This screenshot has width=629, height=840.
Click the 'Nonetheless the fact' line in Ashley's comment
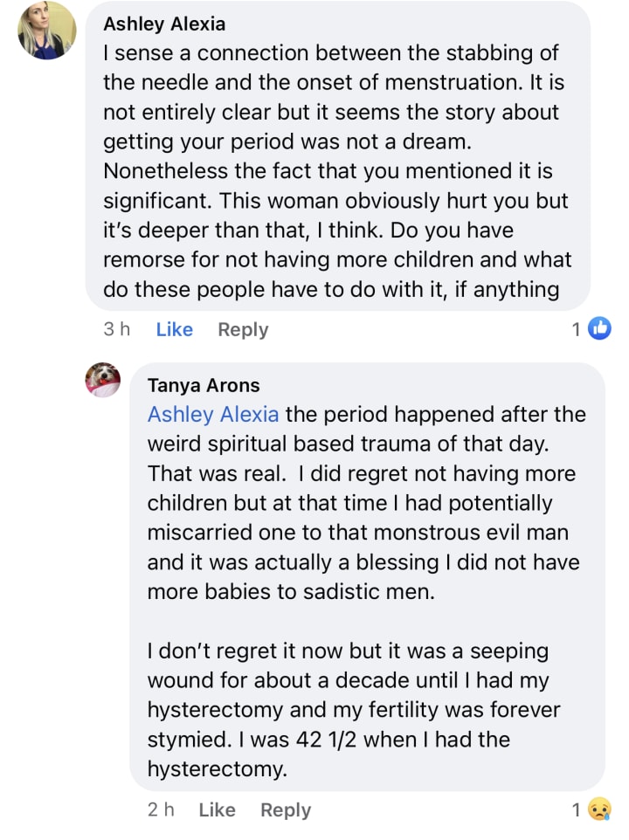[x=328, y=171]
